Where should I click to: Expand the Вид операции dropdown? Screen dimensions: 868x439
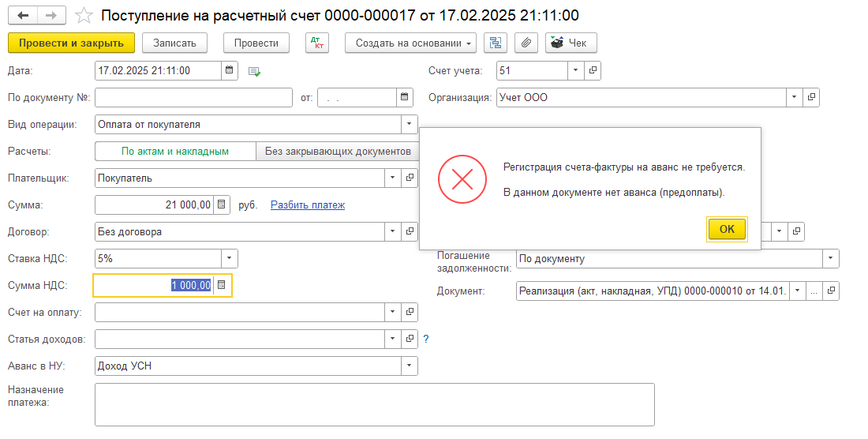coord(409,125)
